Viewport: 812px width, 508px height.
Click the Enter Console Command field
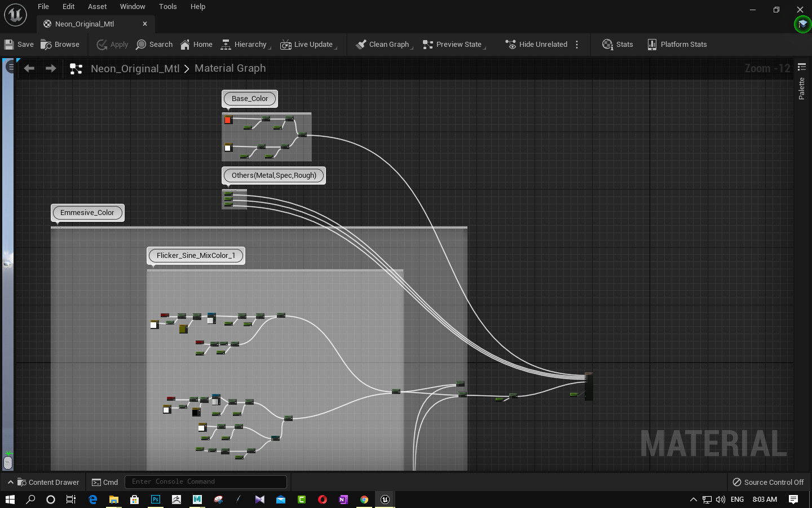pyautogui.click(x=206, y=481)
